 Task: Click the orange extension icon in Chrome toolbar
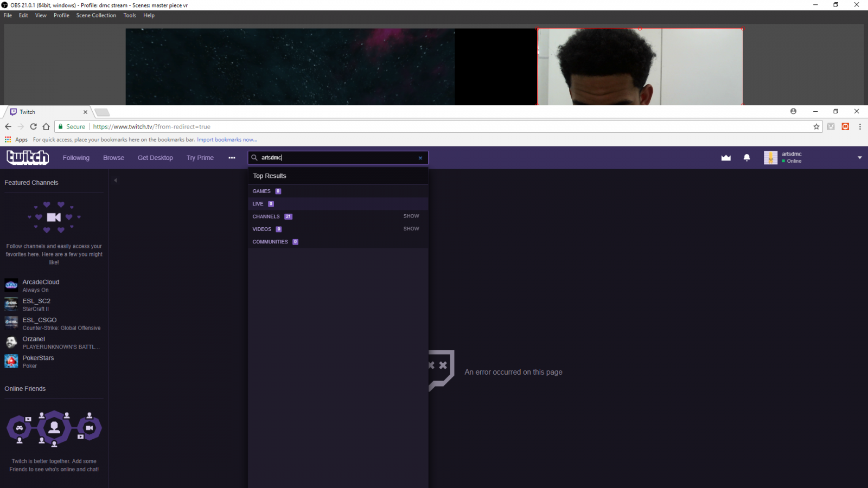pos(845,126)
